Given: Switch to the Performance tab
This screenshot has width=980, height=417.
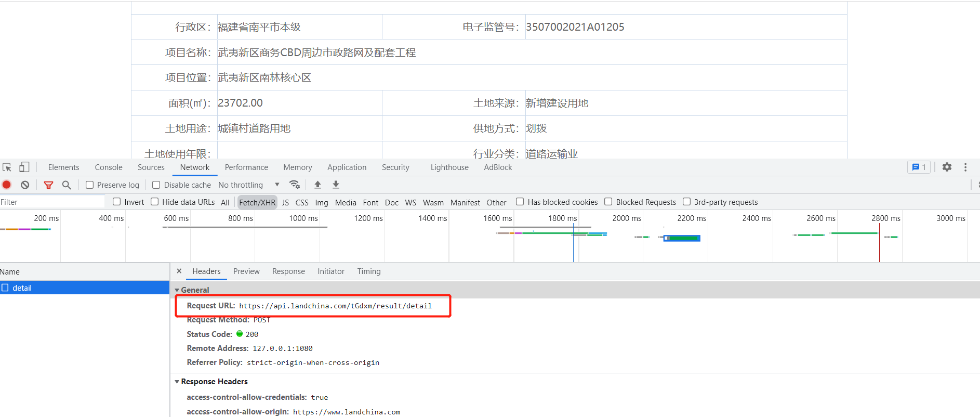Looking at the screenshot, I should pyautogui.click(x=246, y=167).
